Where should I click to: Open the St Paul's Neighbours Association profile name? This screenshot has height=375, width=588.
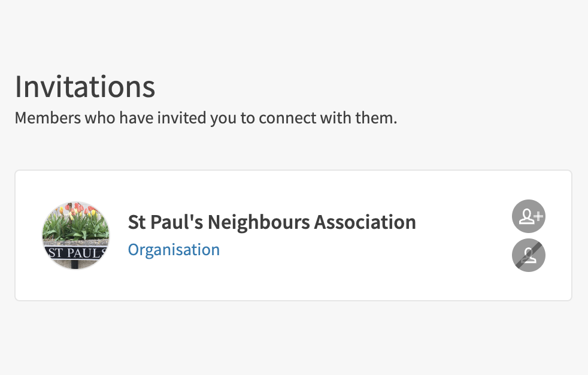[272, 222]
